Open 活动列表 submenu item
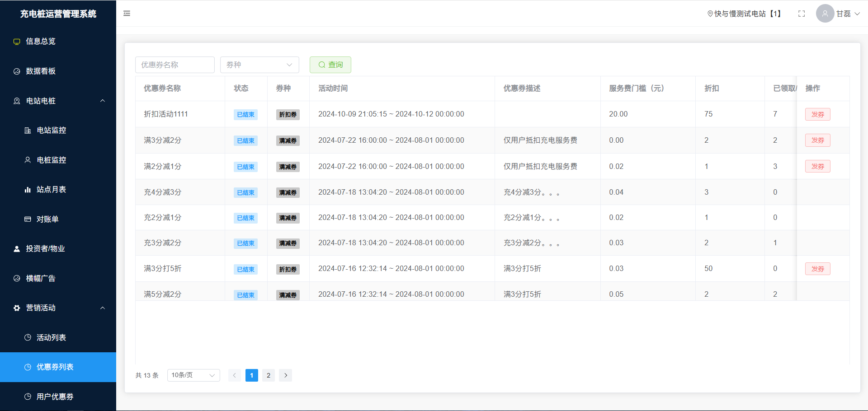 tap(58, 337)
